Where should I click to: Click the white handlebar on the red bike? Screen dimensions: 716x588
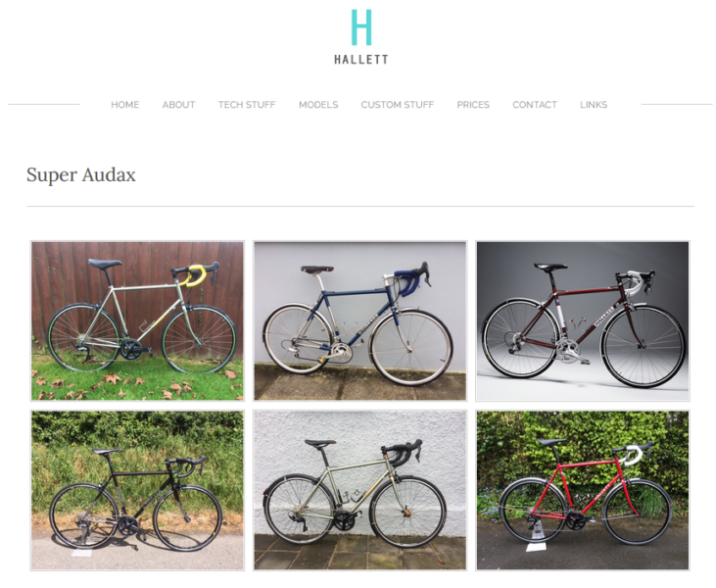[x=633, y=456]
